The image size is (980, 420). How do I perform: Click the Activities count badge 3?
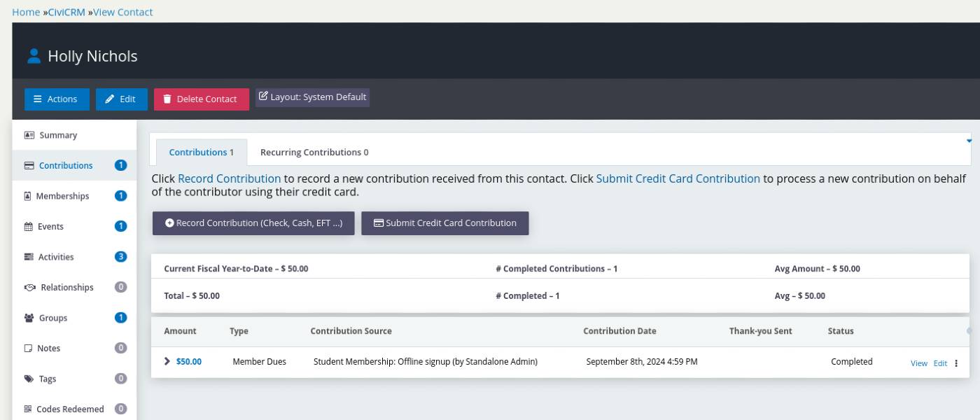click(x=120, y=257)
